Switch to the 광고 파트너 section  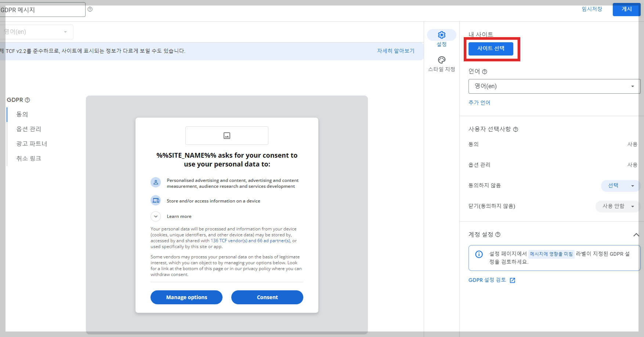[31, 143]
